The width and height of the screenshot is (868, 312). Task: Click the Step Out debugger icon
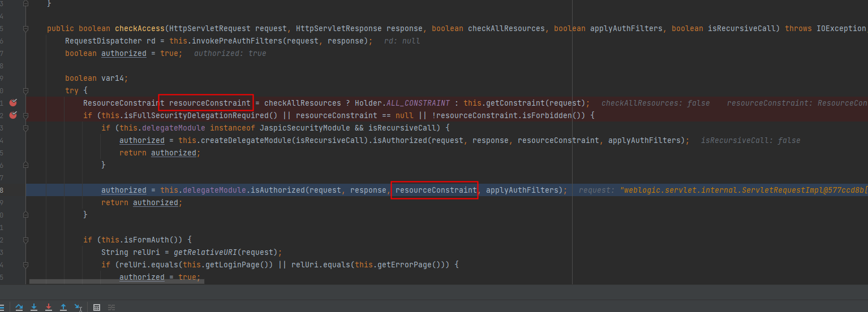[x=63, y=307]
